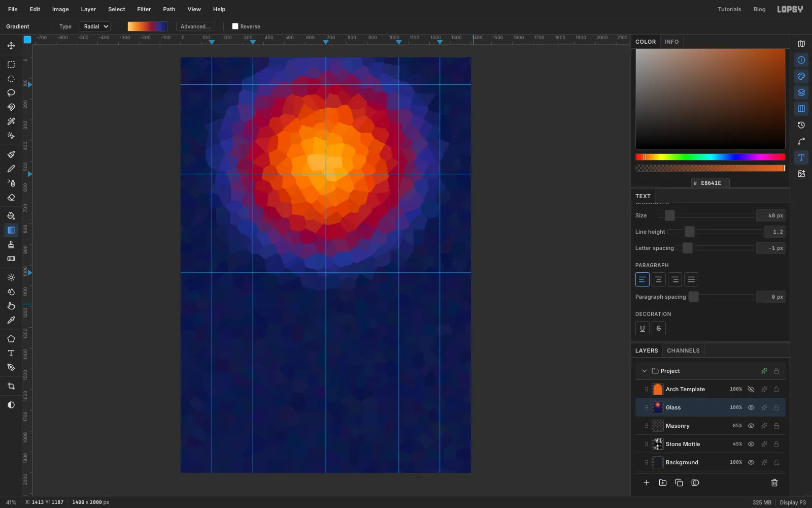The width and height of the screenshot is (812, 508).
Task: Open the gradient Type dropdown
Action: (95, 26)
